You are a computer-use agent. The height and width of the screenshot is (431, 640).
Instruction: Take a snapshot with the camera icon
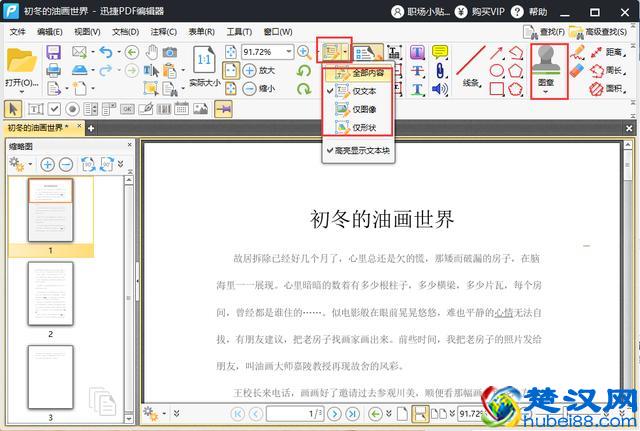tap(170, 52)
